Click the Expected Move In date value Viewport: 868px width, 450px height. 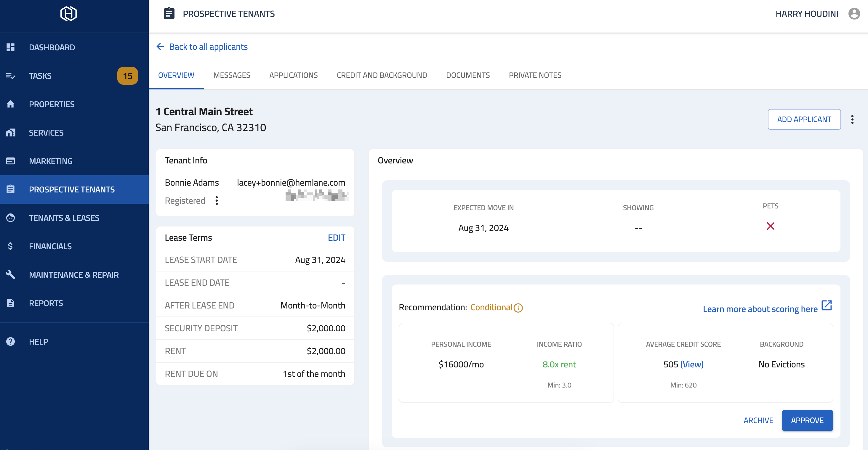point(483,228)
